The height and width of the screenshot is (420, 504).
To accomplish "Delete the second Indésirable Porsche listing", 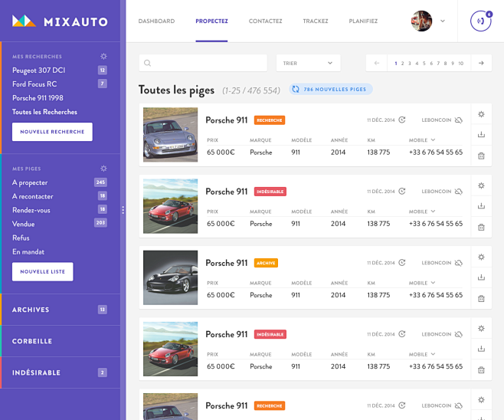I will pos(481,370).
